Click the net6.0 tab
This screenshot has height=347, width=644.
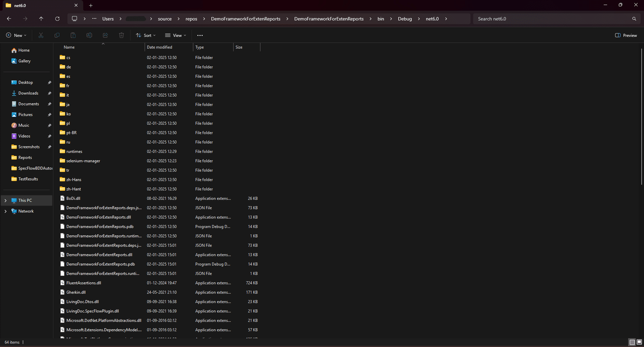(41, 6)
